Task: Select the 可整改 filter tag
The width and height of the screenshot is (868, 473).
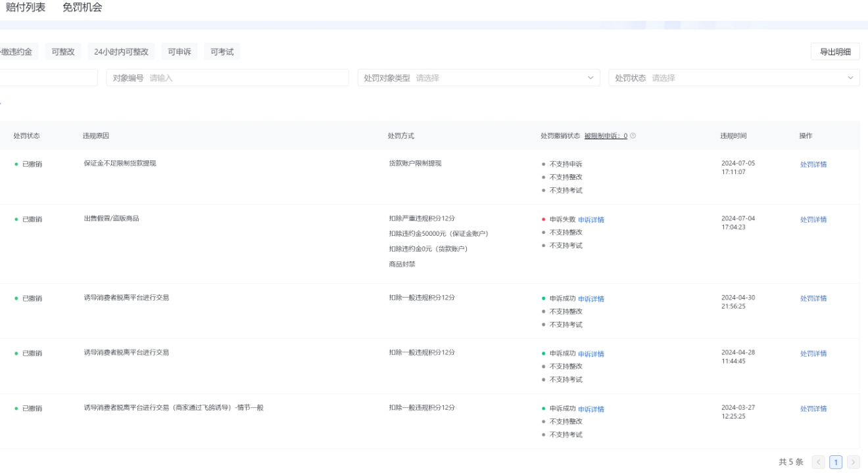Action: click(63, 52)
